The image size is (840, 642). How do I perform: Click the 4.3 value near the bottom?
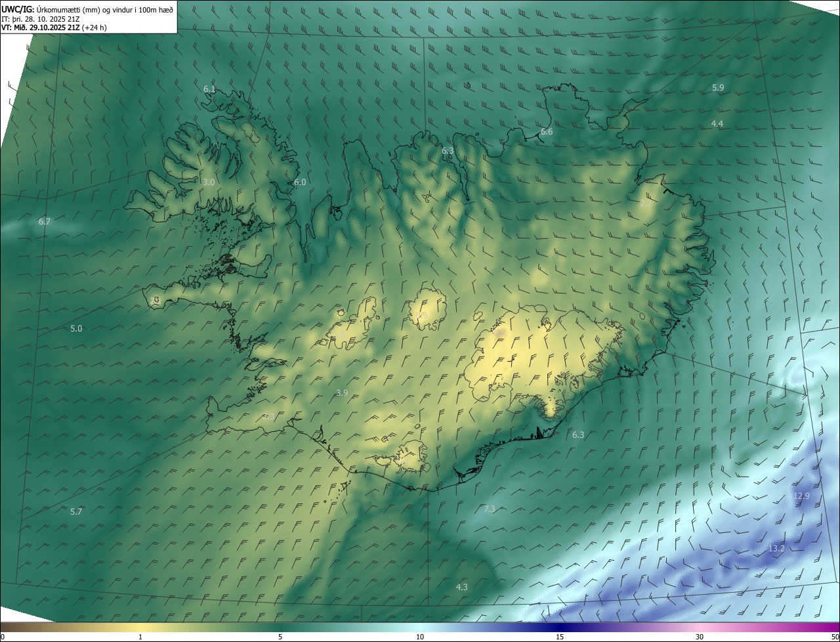[462, 588]
